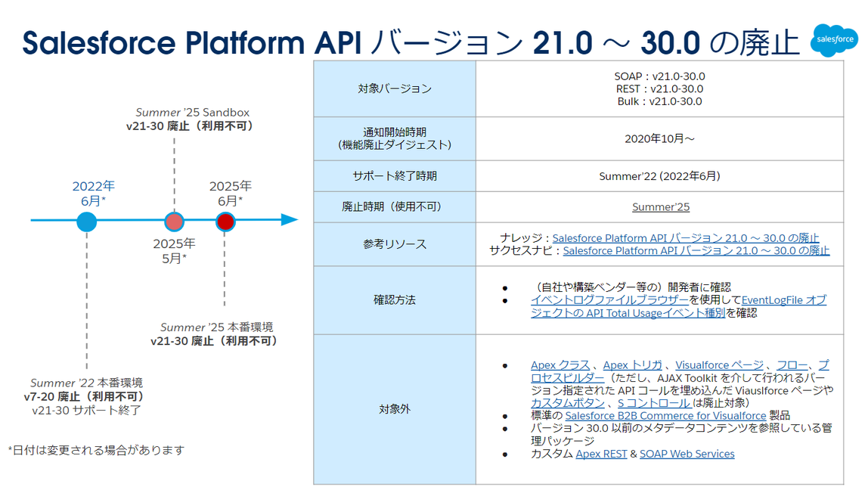Click the v7-20 廃止（利用不可） text
868x490 pixels.
click(85, 397)
